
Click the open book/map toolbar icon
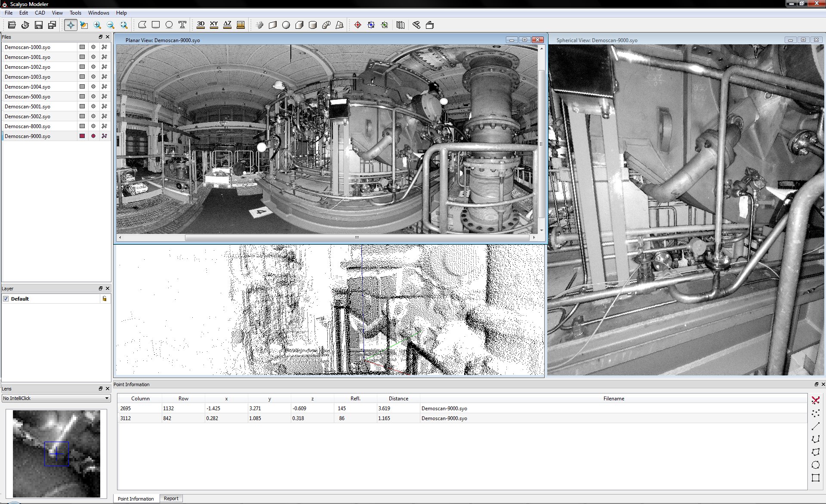click(x=401, y=25)
